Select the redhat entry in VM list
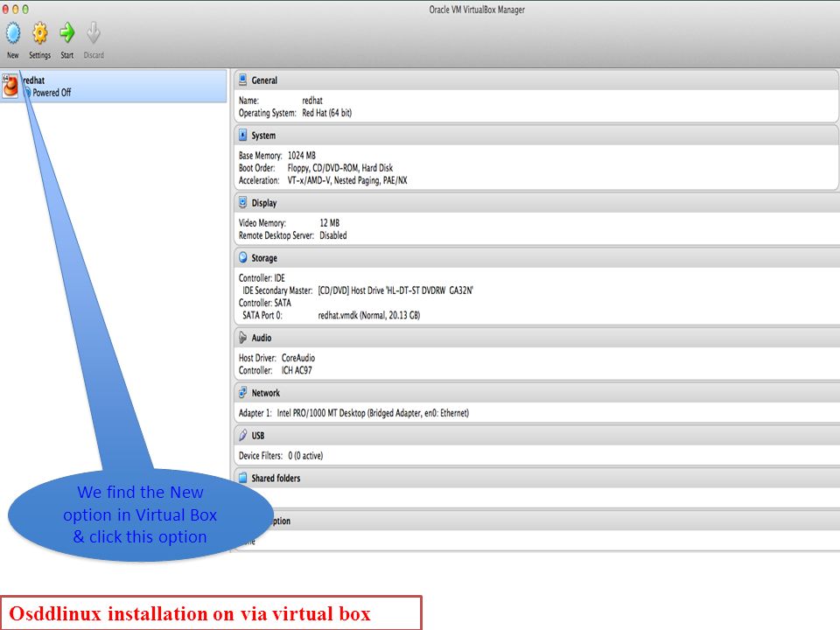Viewport: 840px width, 630px height. pos(114,87)
